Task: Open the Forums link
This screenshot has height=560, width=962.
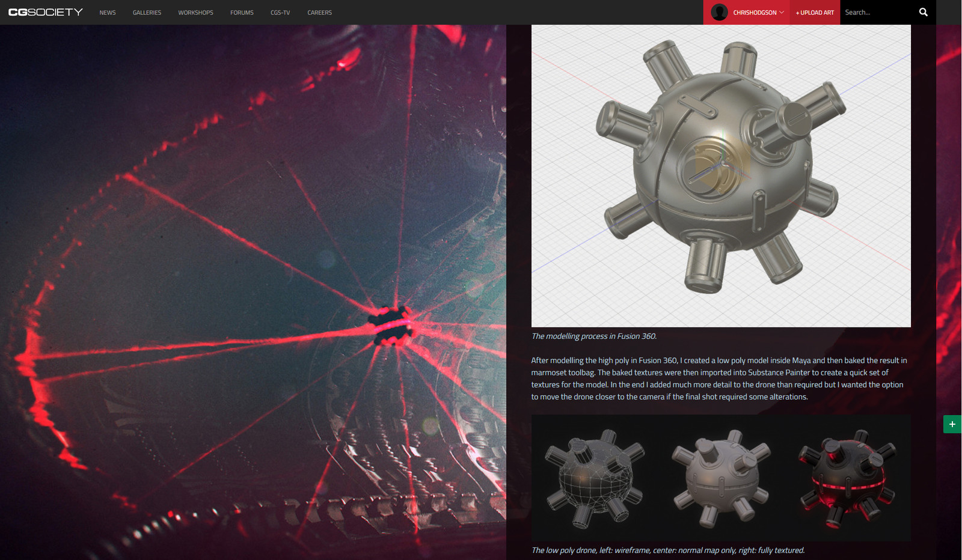Action: coord(242,13)
